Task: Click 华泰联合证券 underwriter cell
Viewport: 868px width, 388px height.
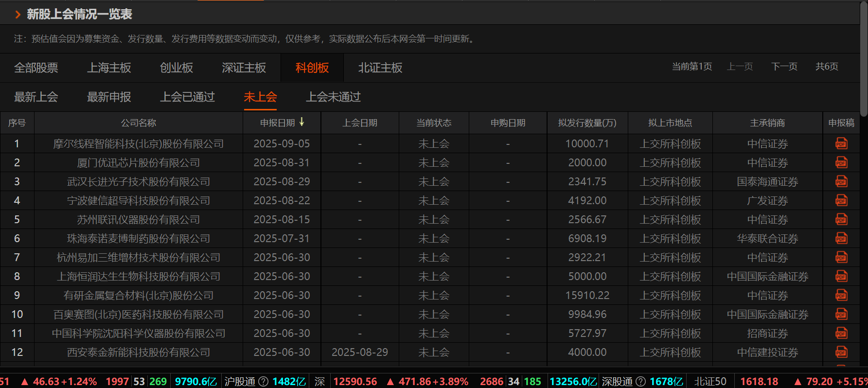Action: (x=767, y=239)
